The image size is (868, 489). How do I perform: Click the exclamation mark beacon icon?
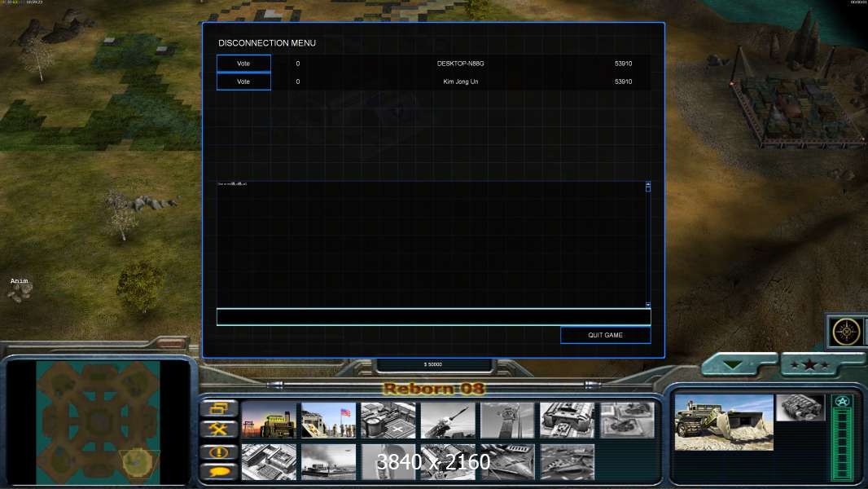coord(219,452)
